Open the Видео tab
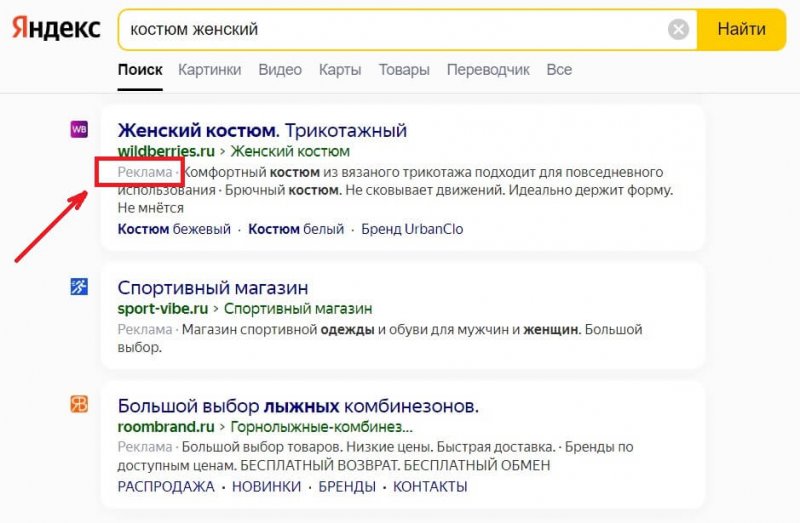800x523 pixels. [279, 70]
